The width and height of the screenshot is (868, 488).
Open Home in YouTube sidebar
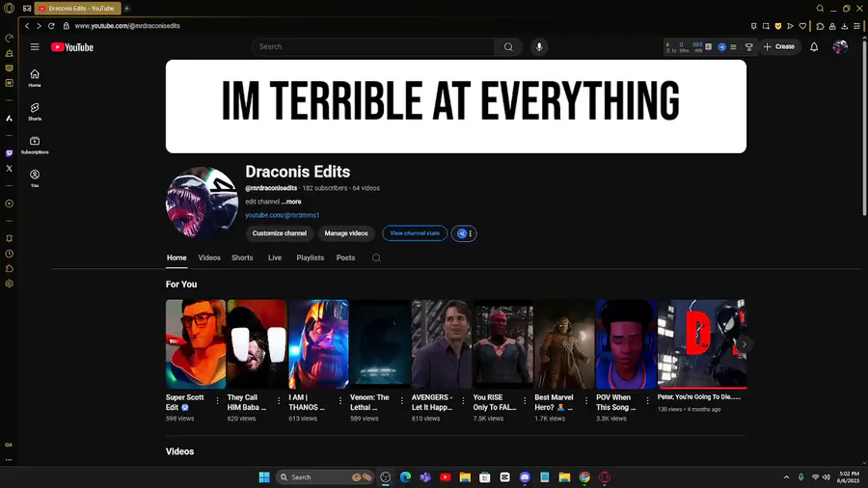(35, 78)
